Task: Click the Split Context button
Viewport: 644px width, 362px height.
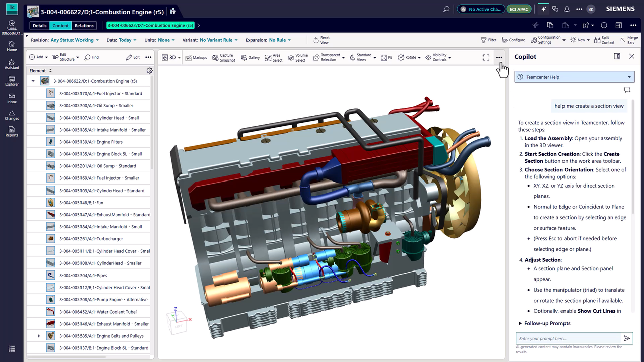Action: tap(604, 40)
